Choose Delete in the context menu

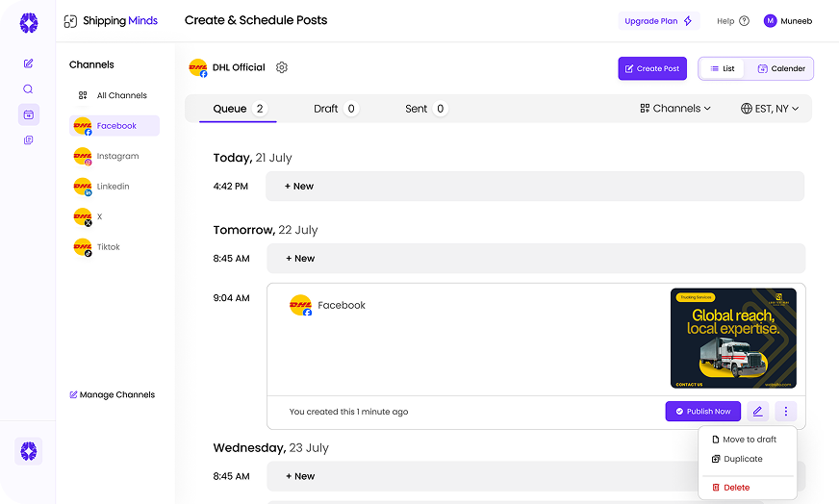point(736,488)
